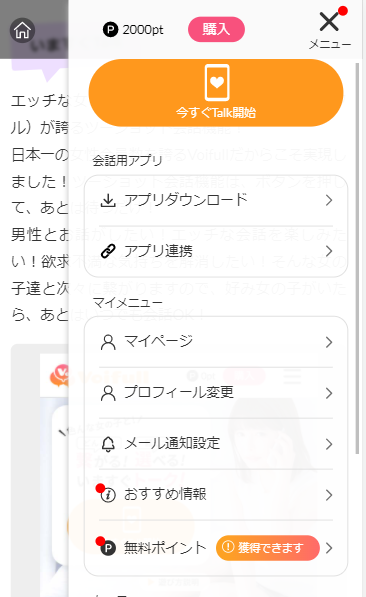Close menu with the X icon
Screen dimensions: 366x597
point(329,21)
